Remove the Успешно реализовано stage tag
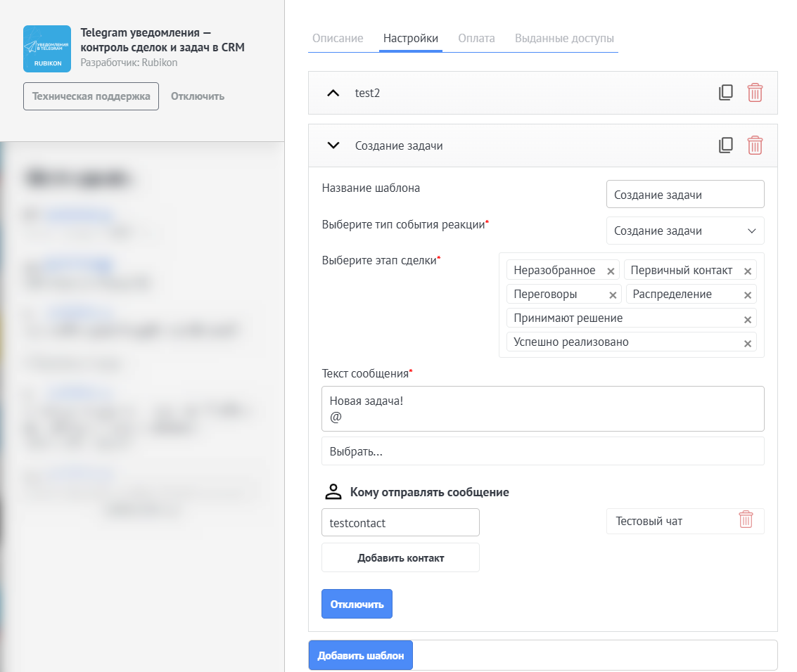Viewport: 797px width, 672px height. [748, 343]
